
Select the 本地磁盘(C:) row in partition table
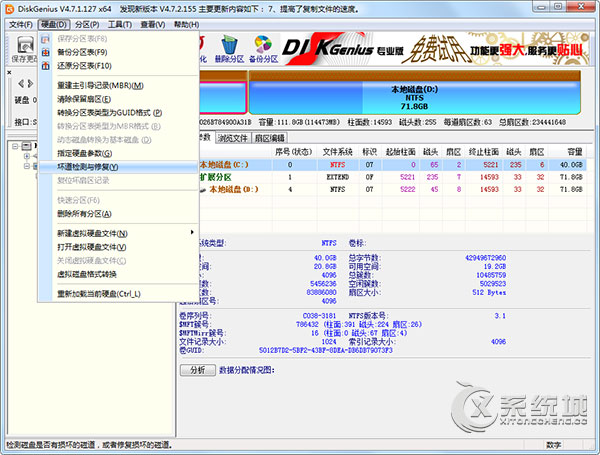(392, 165)
